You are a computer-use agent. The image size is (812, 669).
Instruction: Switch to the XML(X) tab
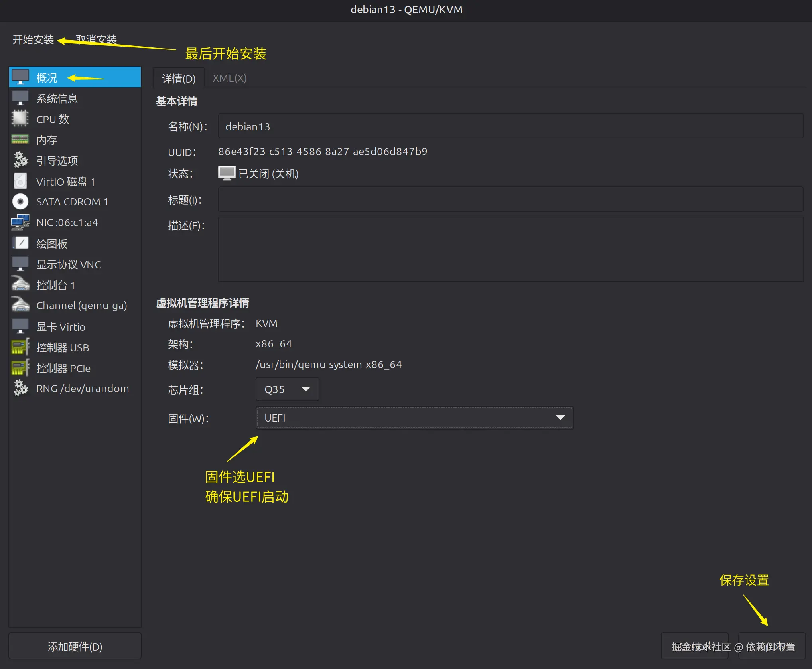click(x=229, y=78)
